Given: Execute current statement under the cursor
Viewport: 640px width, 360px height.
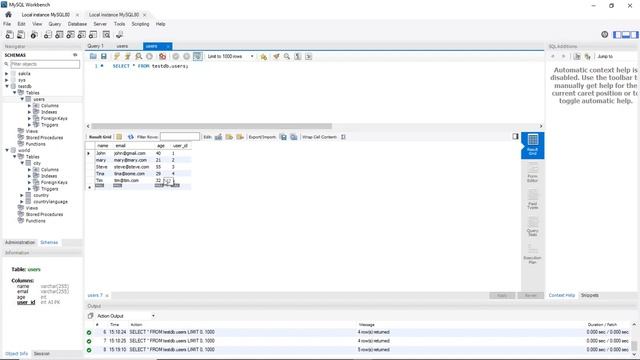Looking at the screenshot, I should coord(127,56).
